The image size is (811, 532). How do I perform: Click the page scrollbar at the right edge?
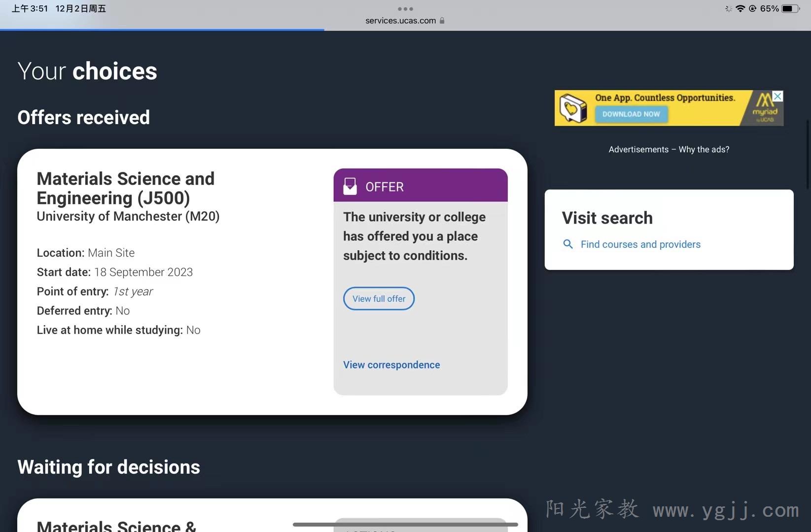(808, 154)
